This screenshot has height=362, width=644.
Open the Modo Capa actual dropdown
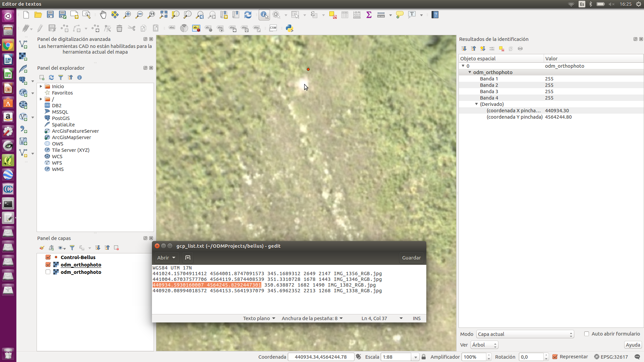click(x=525, y=334)
